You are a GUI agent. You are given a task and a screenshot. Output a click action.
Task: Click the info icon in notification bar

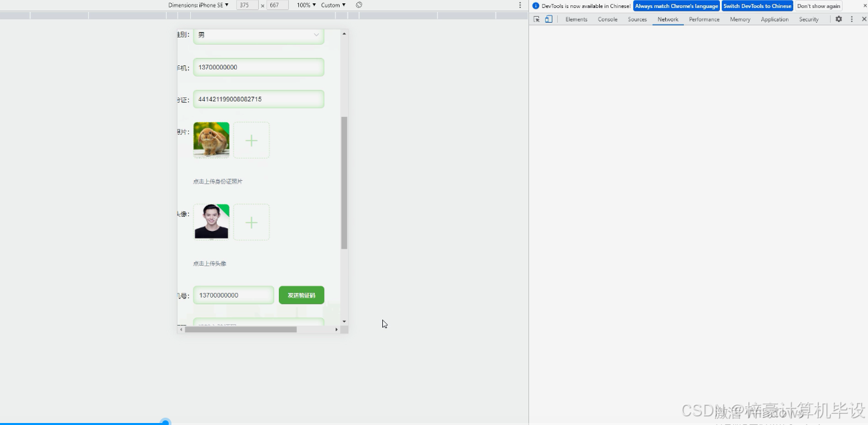pyautogui.click(x=536, y=6)
